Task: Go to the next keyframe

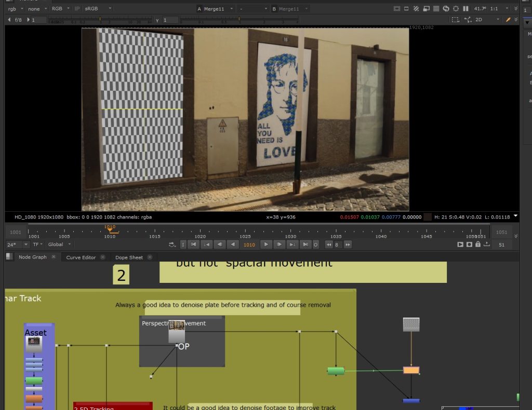Action: [292, 244]
